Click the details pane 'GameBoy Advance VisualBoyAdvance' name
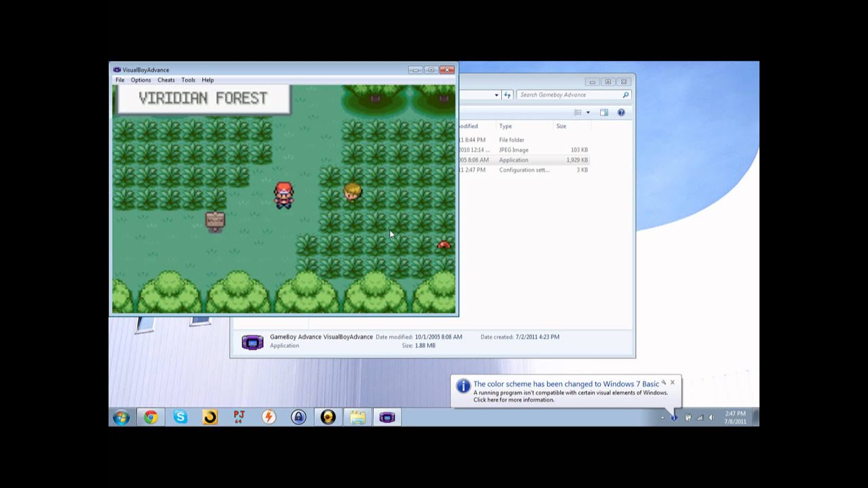 (321, 337)
